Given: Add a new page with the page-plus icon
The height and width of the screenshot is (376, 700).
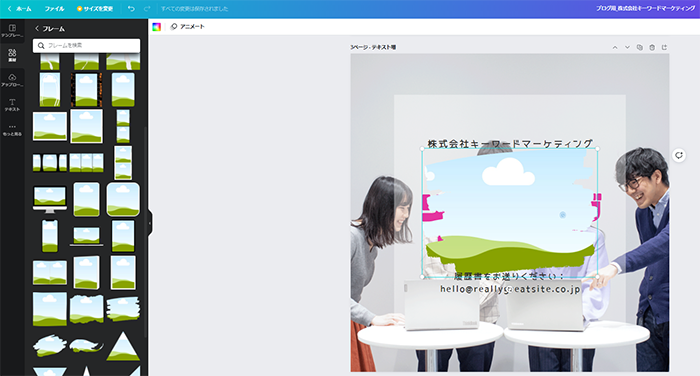Looking at the screenshot, I should (665, 47).
